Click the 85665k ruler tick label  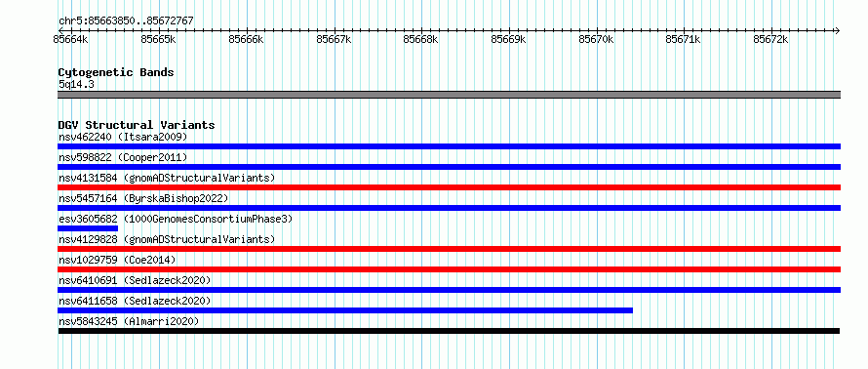coord(158,39)
